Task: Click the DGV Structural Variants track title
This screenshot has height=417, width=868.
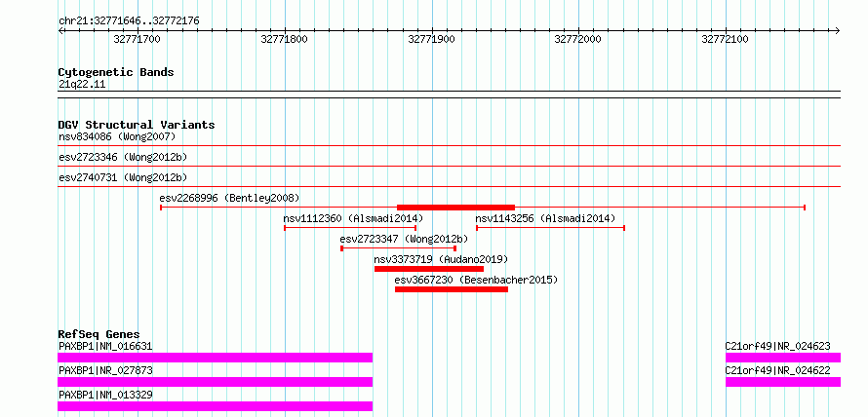Action: [x=137, y=125]
